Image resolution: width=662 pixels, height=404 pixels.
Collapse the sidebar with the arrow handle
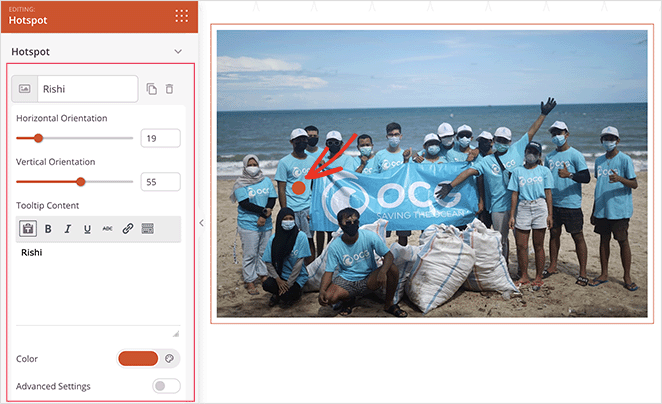pos(201,223)
